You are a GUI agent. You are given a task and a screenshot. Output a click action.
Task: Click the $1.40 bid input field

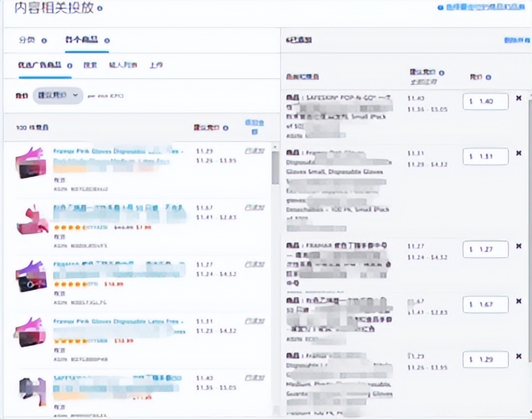(x=484, y=101)
